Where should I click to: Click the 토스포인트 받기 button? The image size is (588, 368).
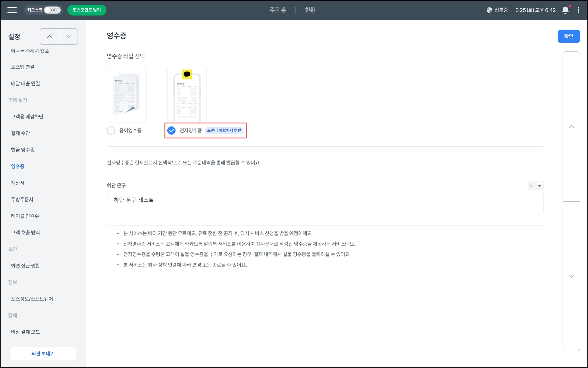87,10
